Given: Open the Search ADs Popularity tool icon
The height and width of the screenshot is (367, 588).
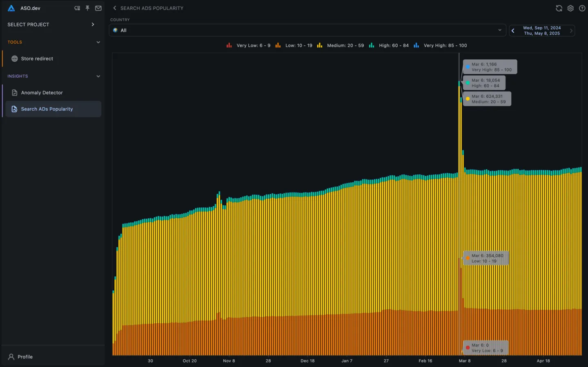Looking at the screenshot, I should (x=14, y=109).
